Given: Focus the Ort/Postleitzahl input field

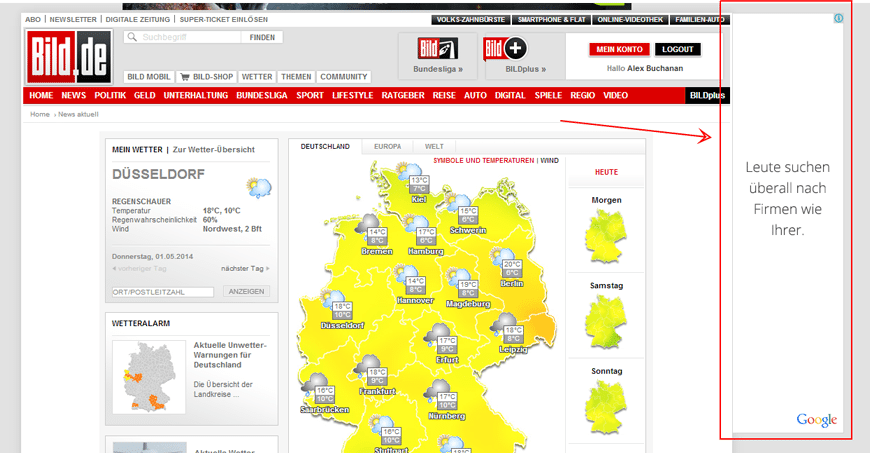Looking at the screenshot, I should tap(163, 292).
